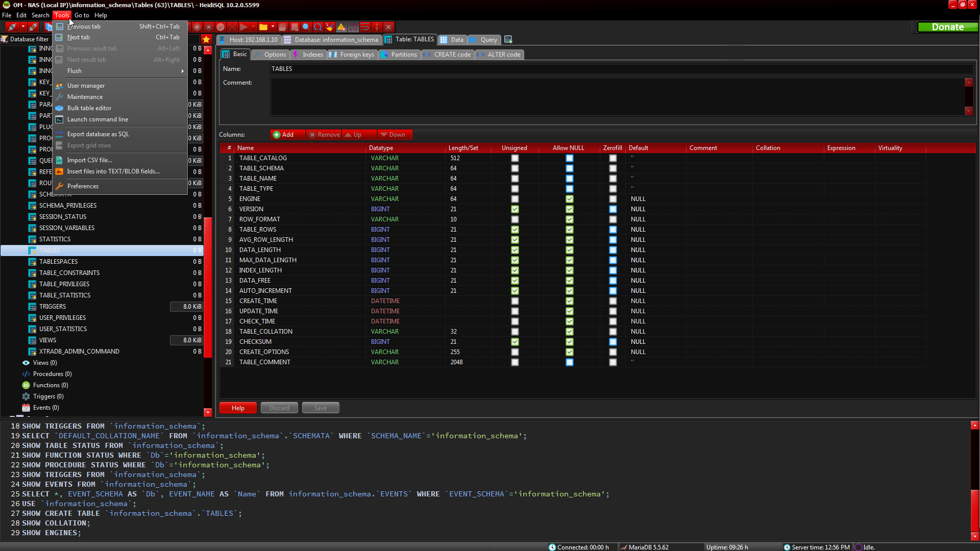Open Preferences from Tools menu
This screenshot has height=551, width=980.
pos(83,186)
